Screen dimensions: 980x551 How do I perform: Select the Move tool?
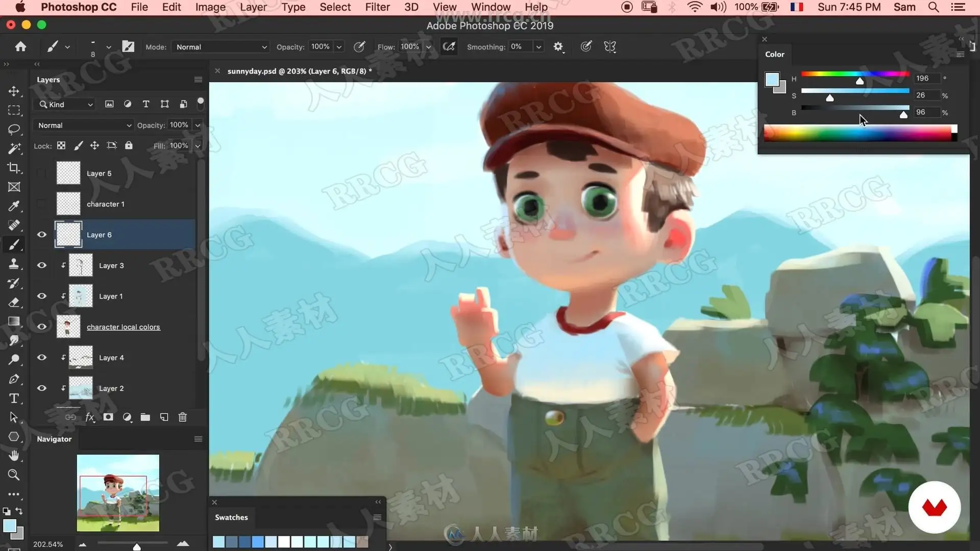tap(14, 91)
